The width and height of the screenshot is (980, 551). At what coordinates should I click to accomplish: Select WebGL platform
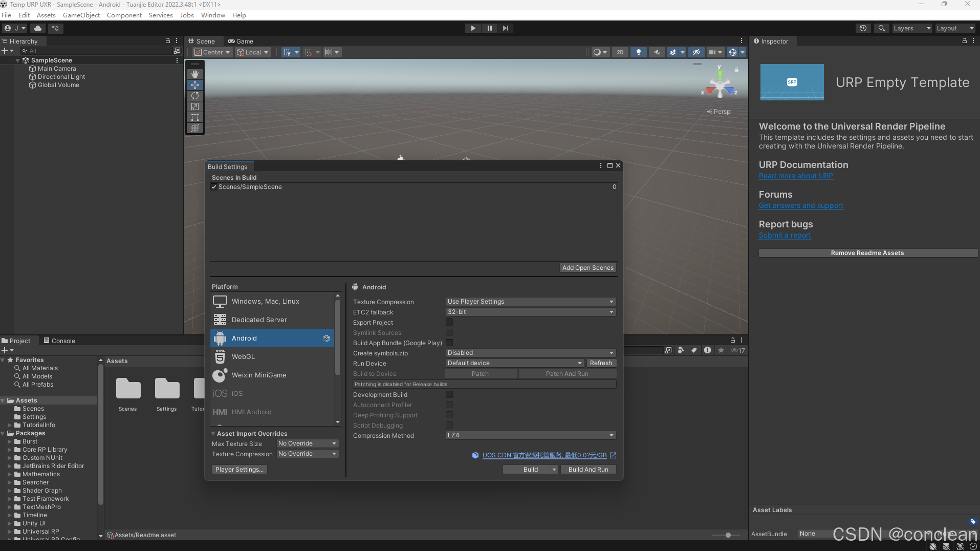(272, 356)
